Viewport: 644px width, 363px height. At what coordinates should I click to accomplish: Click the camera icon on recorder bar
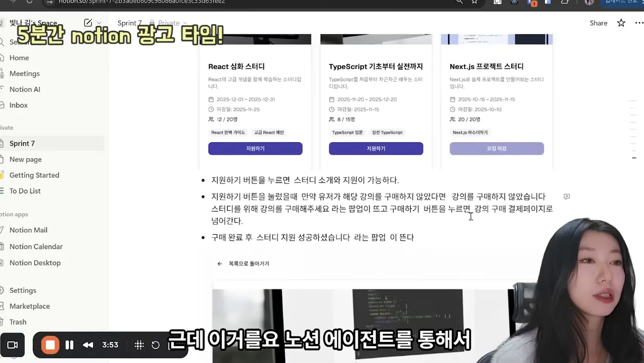click(x=13, y=345)
